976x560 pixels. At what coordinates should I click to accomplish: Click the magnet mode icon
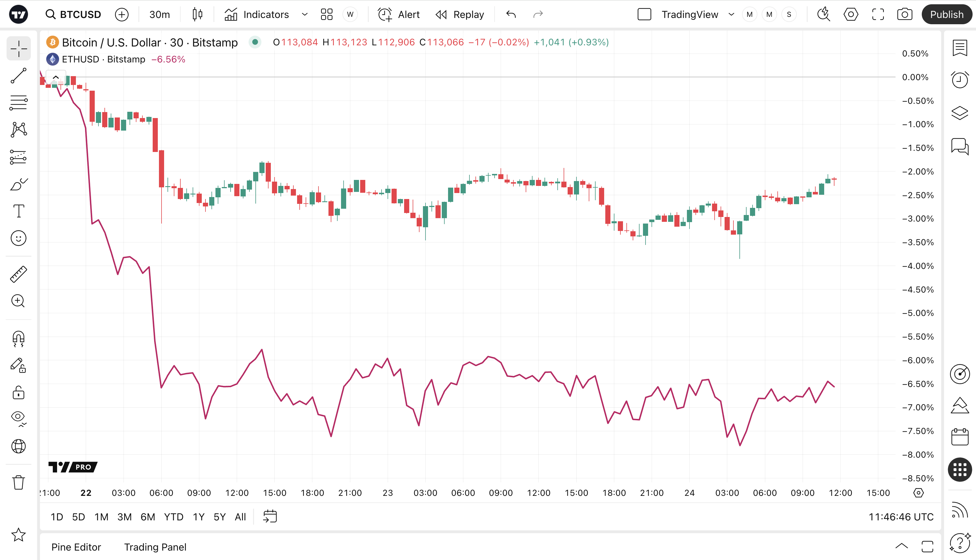(x=19, y=339)
